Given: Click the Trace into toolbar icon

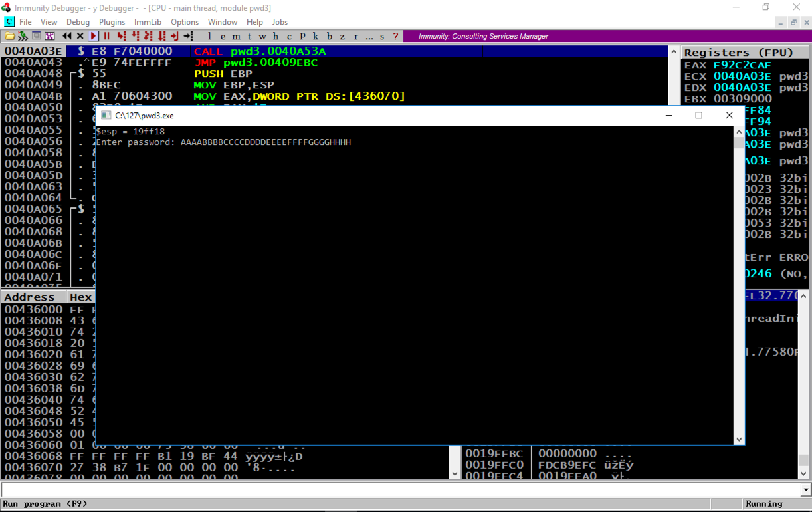Looking at the screenshot, I should [148, 36].
